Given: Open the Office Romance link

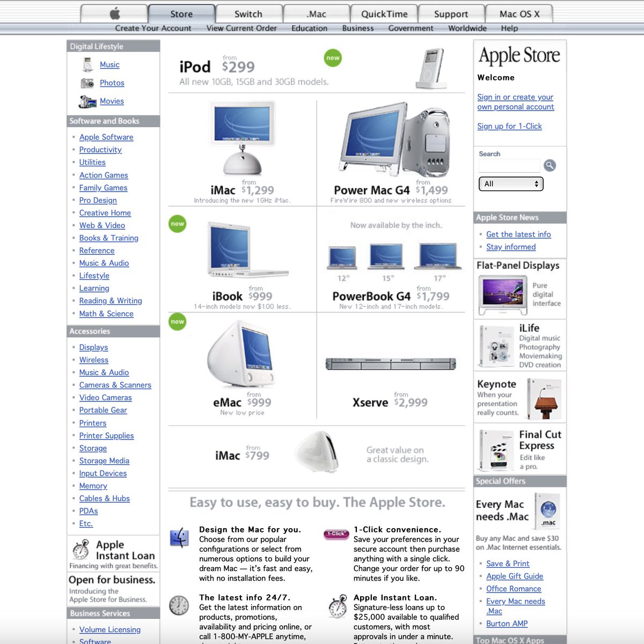Looking at the screenshot, I should point(514,589).
